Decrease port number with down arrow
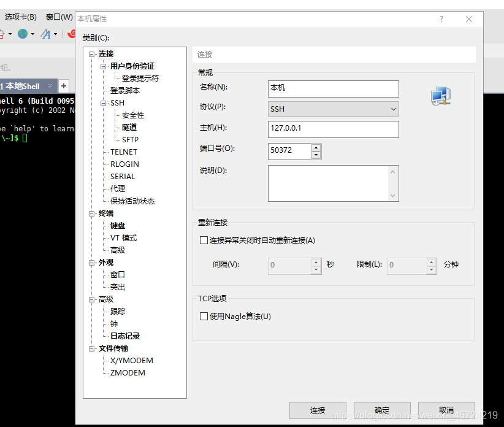This screenshot has width=504, height=427. [x=316, y=155]
